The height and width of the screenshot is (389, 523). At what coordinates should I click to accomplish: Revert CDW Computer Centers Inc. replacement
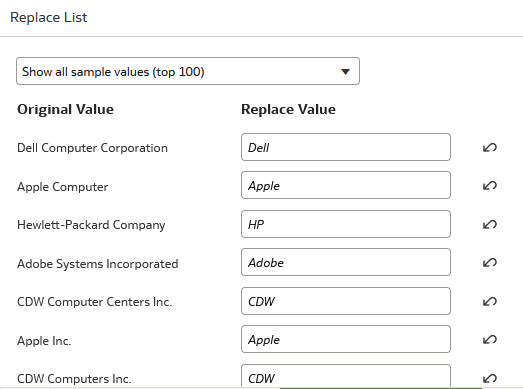tap(490, 302)
